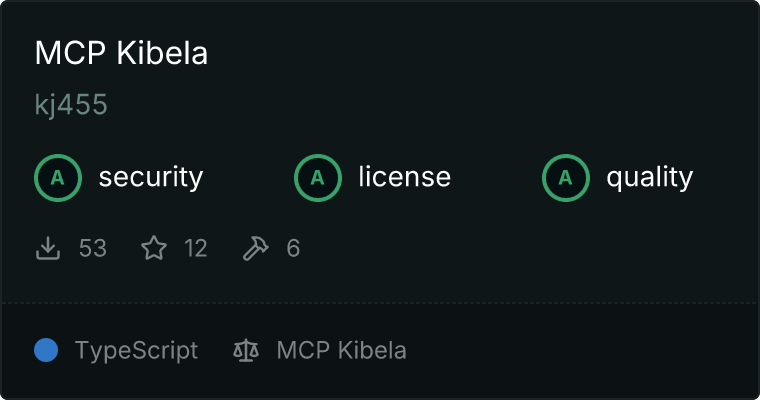Click the tools count 6
760x400 pixels.
[x=293, y=248]
